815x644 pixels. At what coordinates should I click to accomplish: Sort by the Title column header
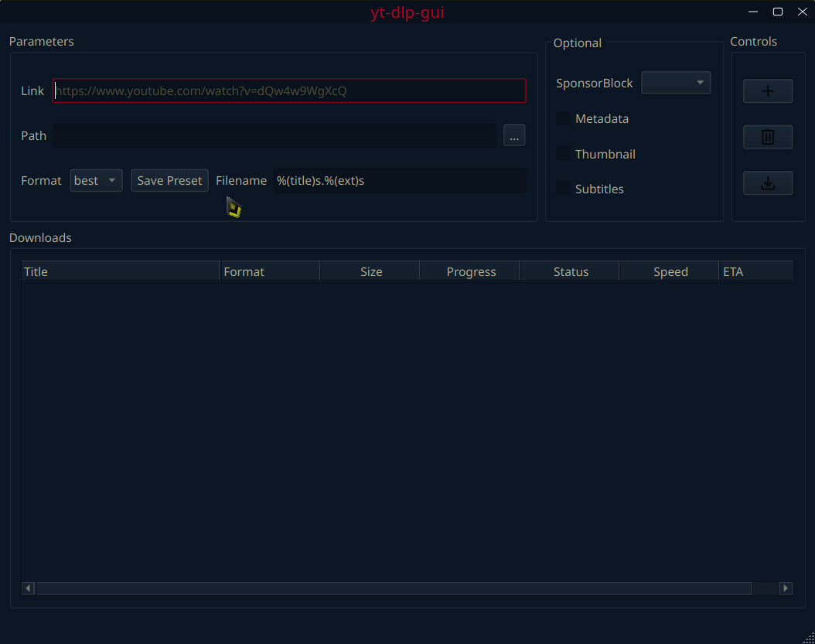(120, 271)
